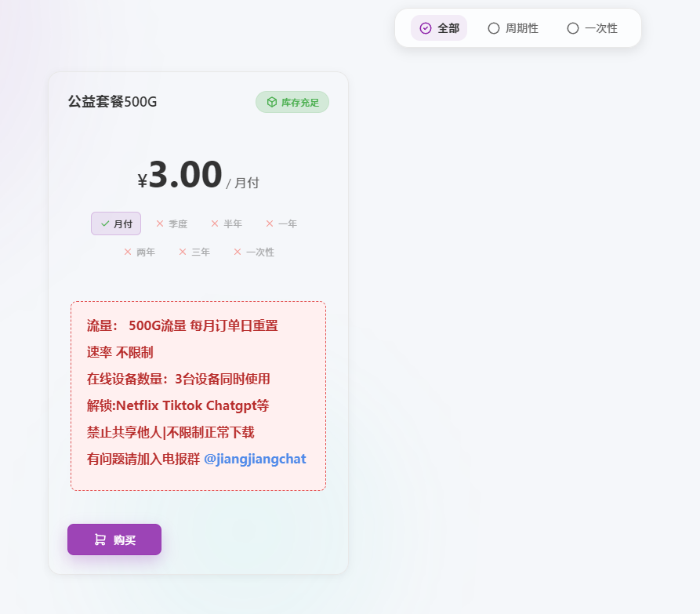Choose the 半年 billing period
This screenshot has width=700, height=614.
coord(227,223)
